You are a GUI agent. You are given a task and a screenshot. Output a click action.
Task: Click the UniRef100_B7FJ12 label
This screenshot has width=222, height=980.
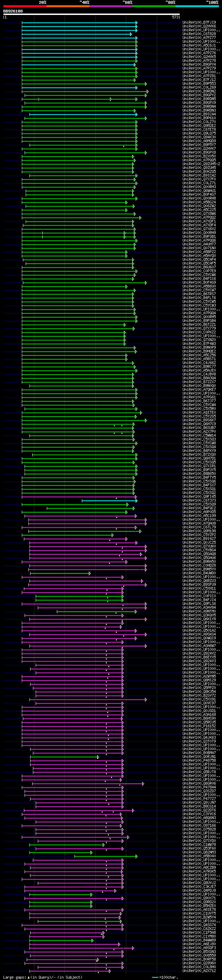199,80
